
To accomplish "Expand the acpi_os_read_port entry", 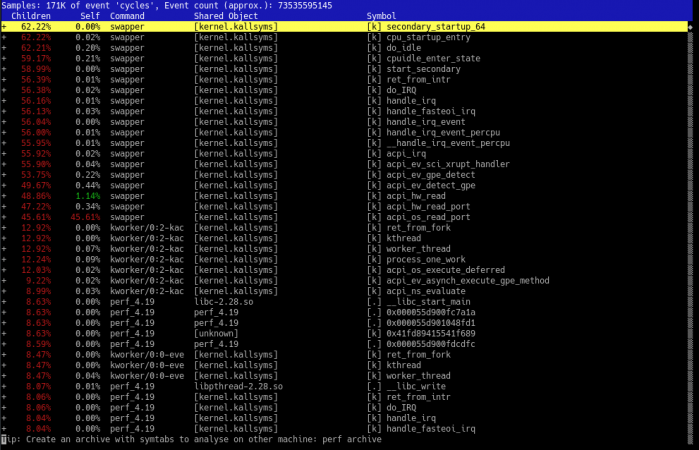I will pos(4,217).
